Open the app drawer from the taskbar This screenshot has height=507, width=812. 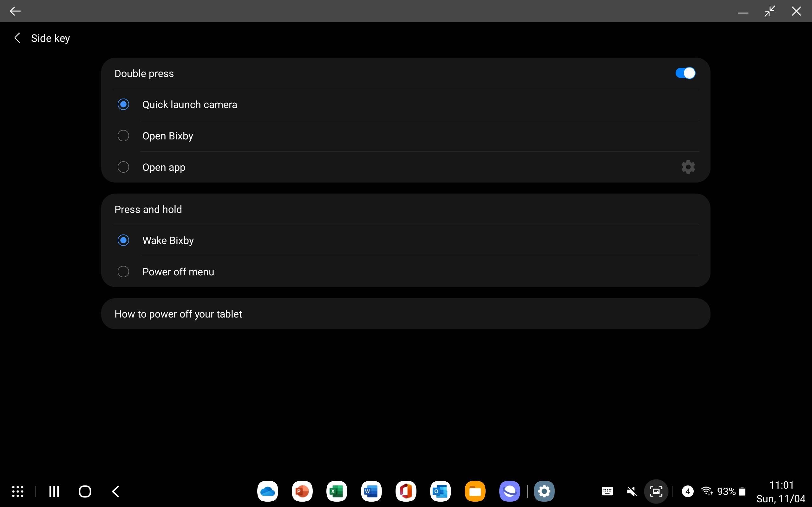point(17,491)
